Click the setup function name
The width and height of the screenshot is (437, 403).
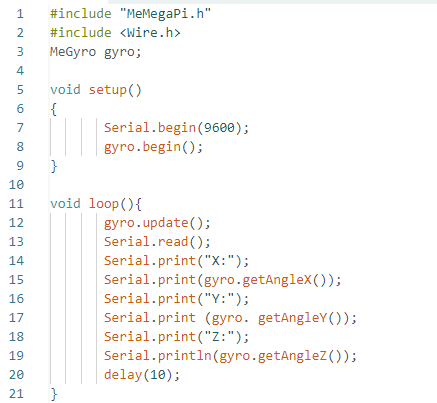pos(108,90)
